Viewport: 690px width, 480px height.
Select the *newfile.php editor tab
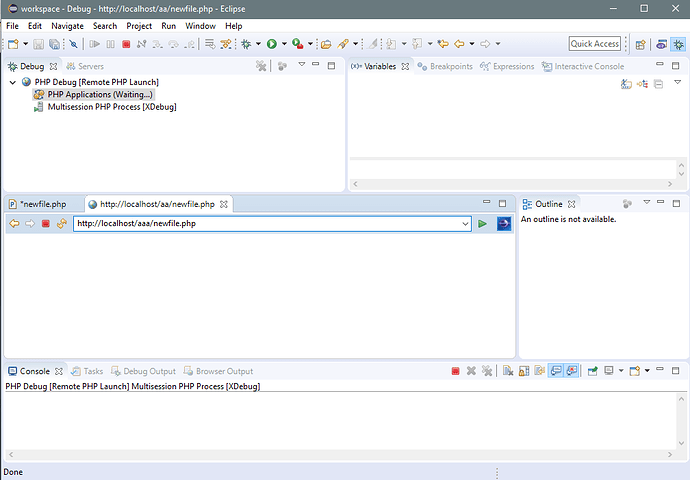coord(42,204)
